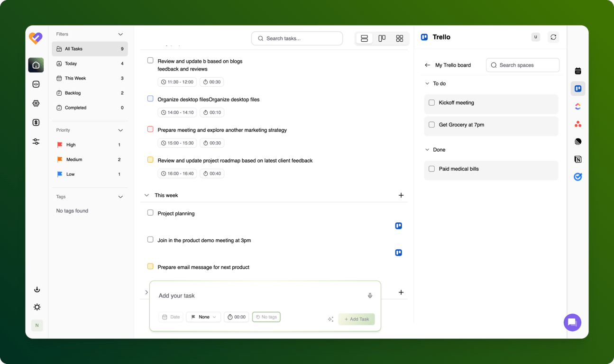Switch to grid view icon
The height and width of the screenshot is (364, 614).
(400, 38)
